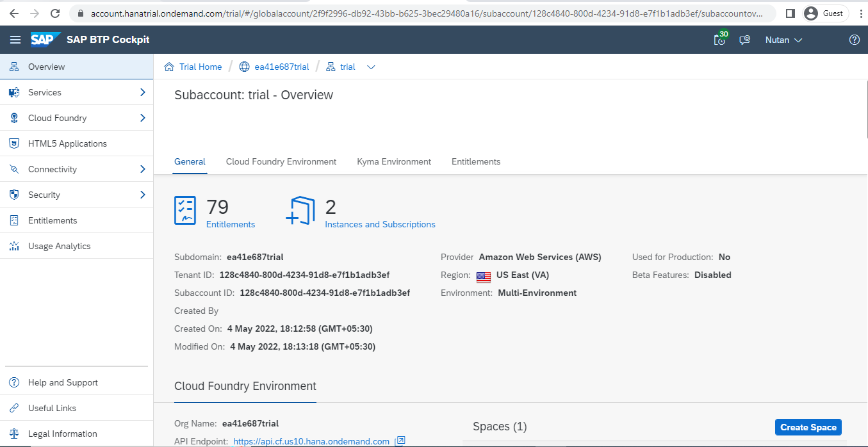Screen dimensions: 868x447
Task: Open the help question mark icon
Action: pos(854,40)
